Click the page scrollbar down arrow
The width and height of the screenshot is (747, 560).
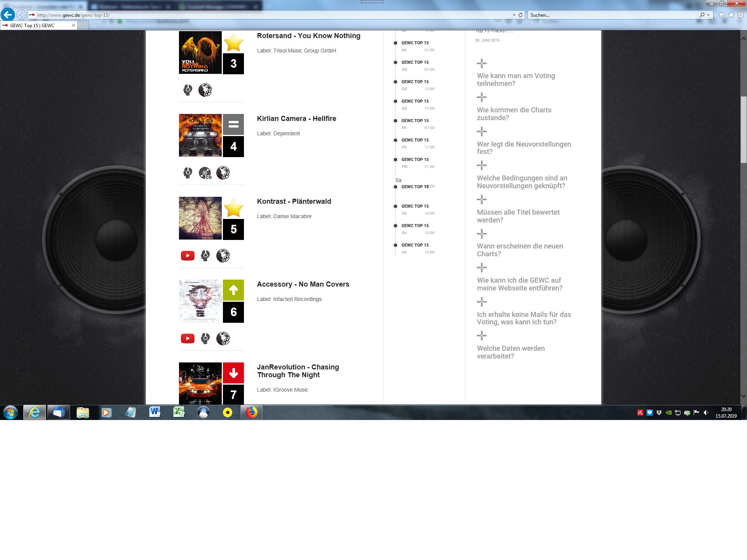[x=743, y=396]
